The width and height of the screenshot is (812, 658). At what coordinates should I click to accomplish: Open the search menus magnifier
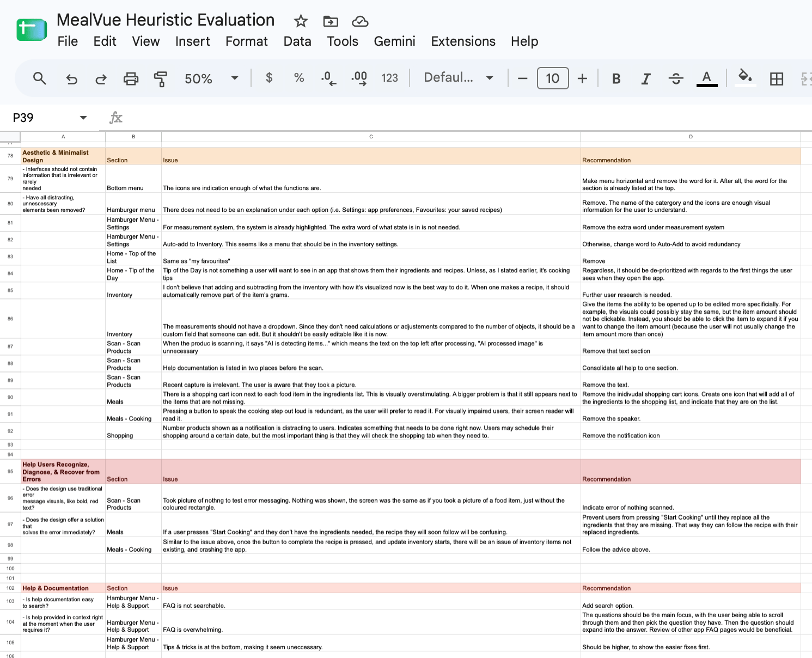[39, 78]
